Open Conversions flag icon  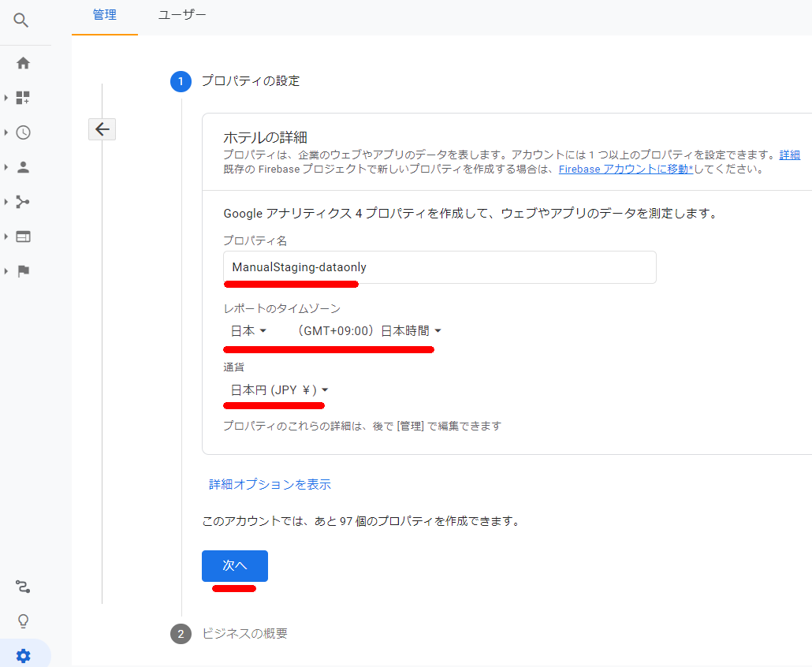point(23,271)
